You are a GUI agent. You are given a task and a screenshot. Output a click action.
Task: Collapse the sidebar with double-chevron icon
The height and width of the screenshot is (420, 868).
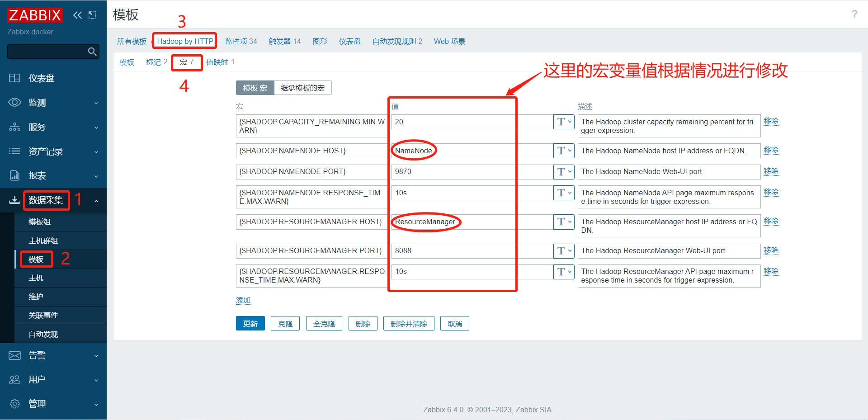tap(78, 15)
